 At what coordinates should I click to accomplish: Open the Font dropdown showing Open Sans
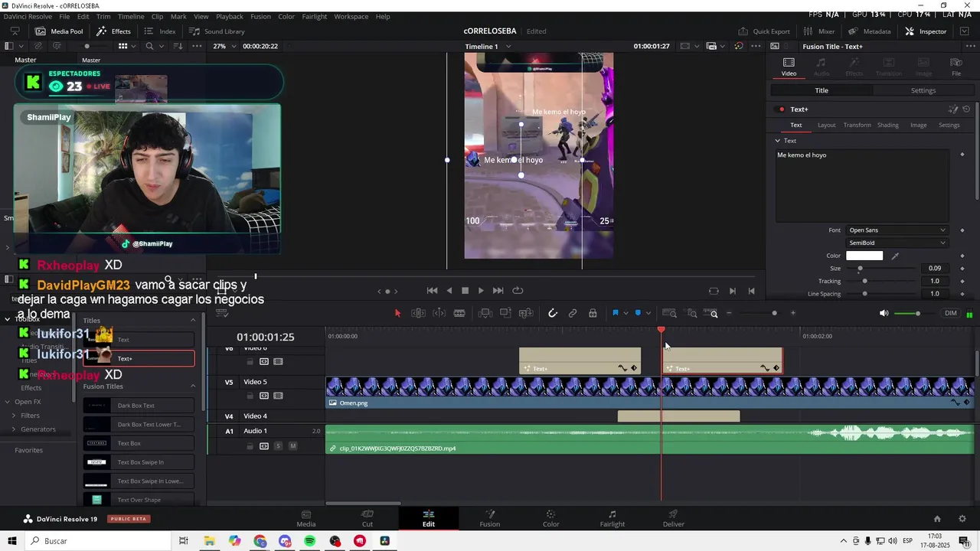(897, 230)
